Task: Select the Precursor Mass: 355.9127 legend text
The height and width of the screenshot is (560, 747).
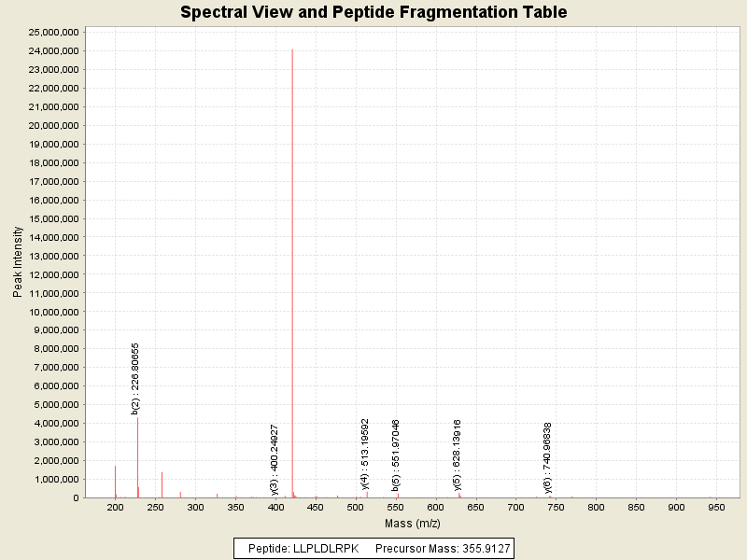Action: (x=441, y=548)
